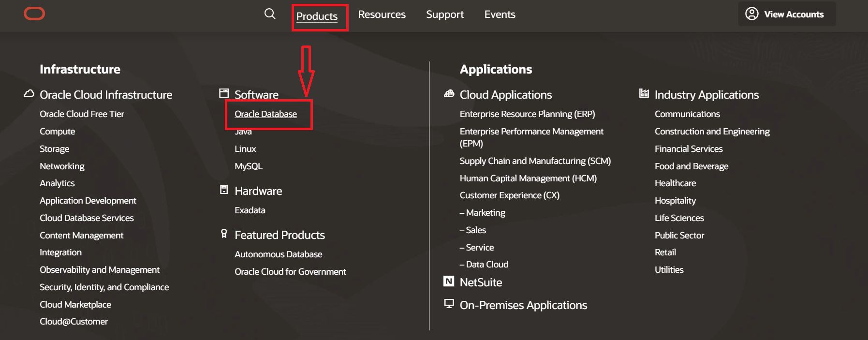The image size is (868, 340).
Task: Open Oracle Database link
Action: click(265, 114)
